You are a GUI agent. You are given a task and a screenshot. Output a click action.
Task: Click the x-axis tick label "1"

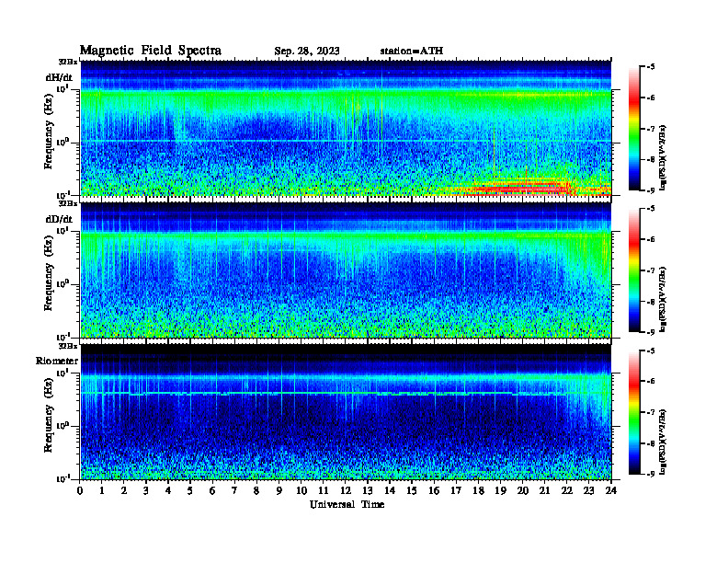[x=102, y=490]
